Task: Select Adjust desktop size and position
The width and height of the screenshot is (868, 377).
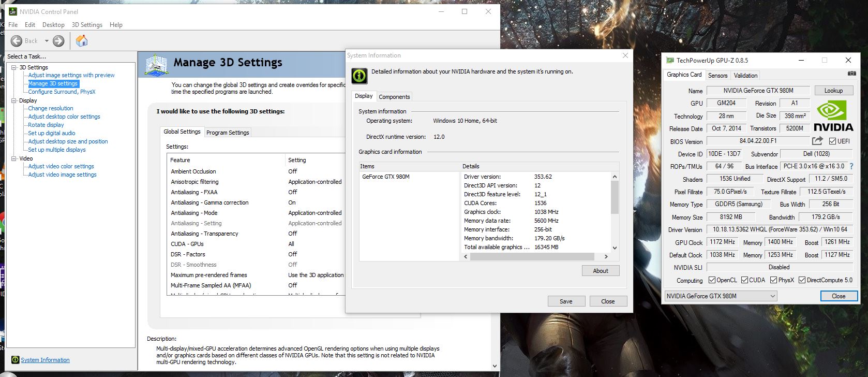Action: pyautogui.click(x=68, y=141)
